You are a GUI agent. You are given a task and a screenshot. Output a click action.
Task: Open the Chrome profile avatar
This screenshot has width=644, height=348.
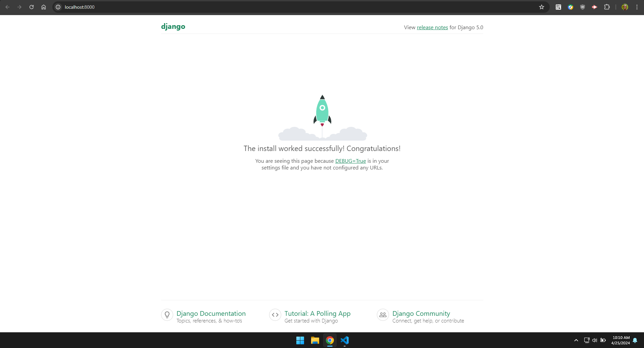(x=625, y=7)
